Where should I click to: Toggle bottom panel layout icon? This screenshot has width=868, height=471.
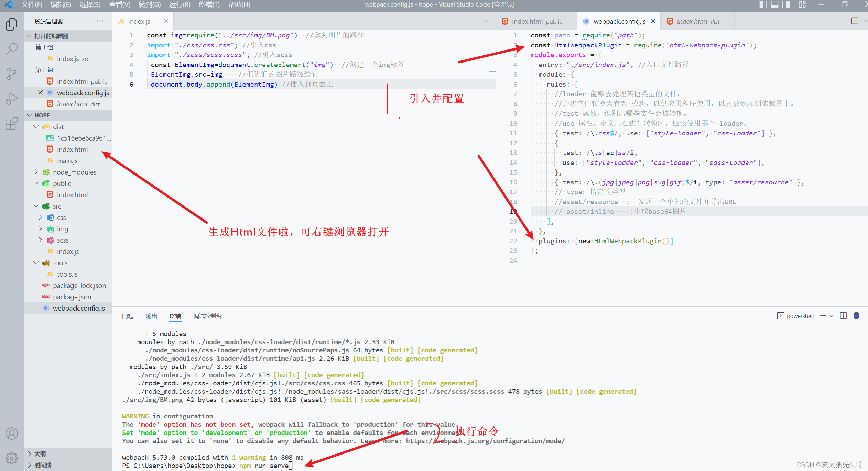774,4
